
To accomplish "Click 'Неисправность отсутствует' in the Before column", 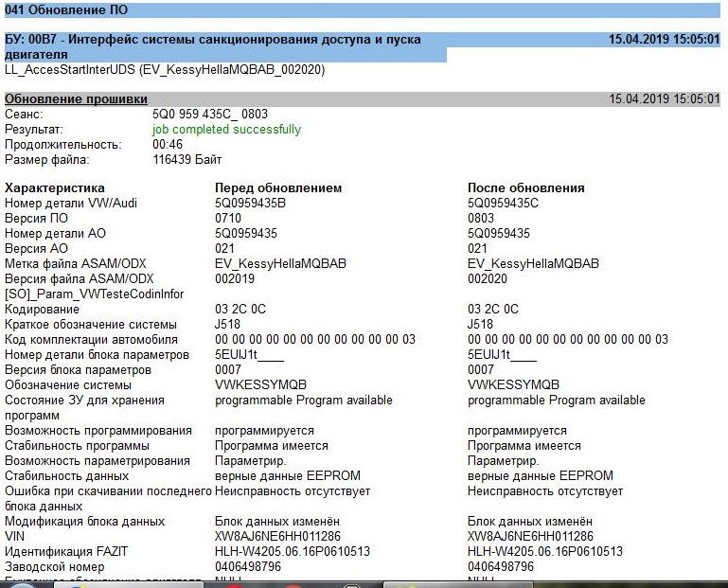I will tap(293, 491).
